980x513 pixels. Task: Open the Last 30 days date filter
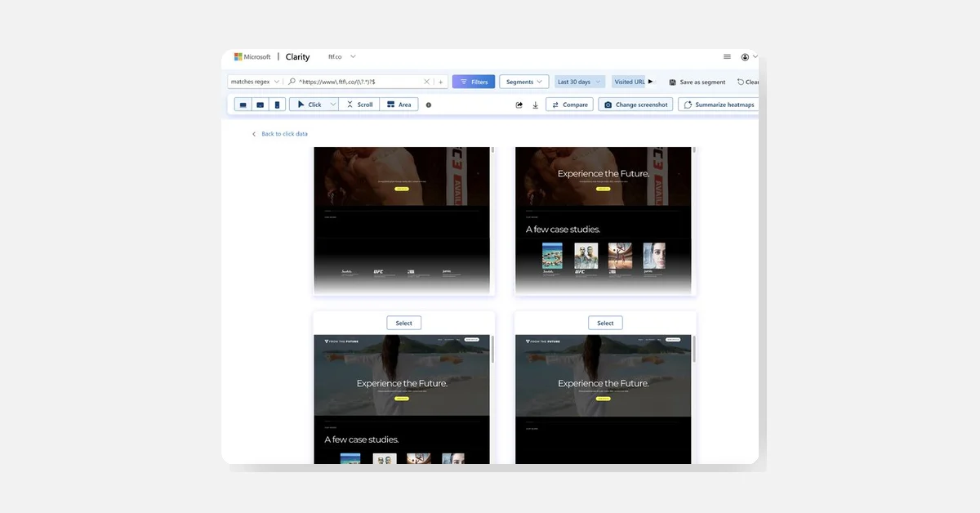(x=579, y=82)
